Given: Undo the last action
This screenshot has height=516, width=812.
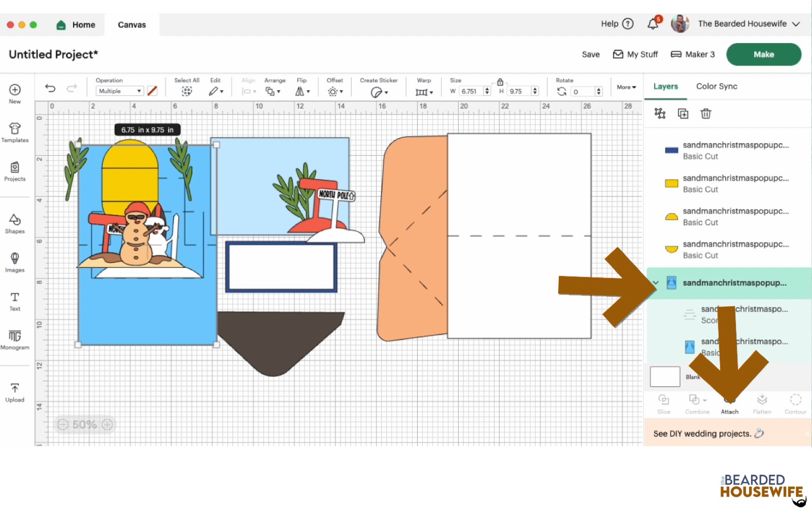Looking at the screenshot, I should tap(50, 88).
